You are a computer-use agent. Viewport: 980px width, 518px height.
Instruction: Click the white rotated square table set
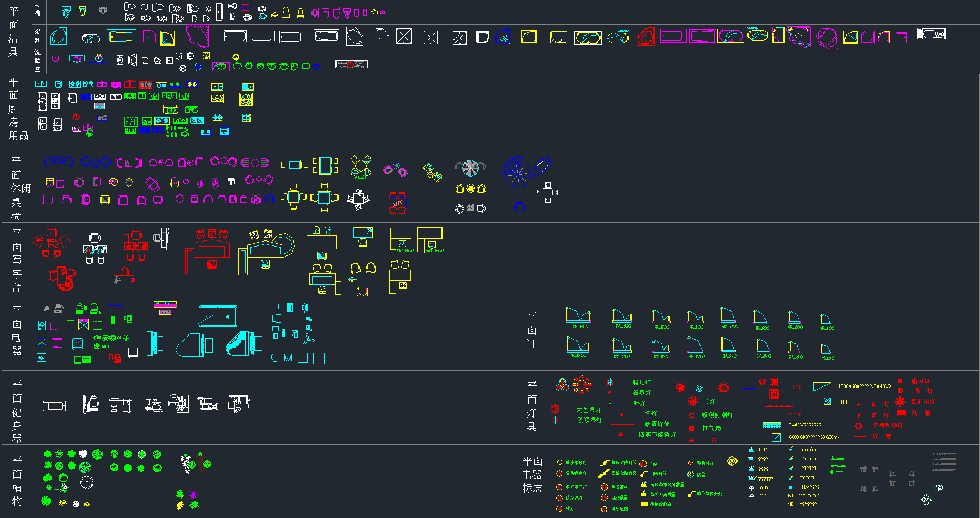click(x=358, y=199)
